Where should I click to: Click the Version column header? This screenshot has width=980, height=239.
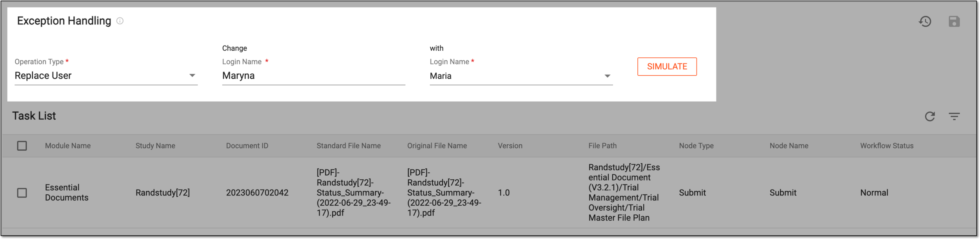(510, 146)
